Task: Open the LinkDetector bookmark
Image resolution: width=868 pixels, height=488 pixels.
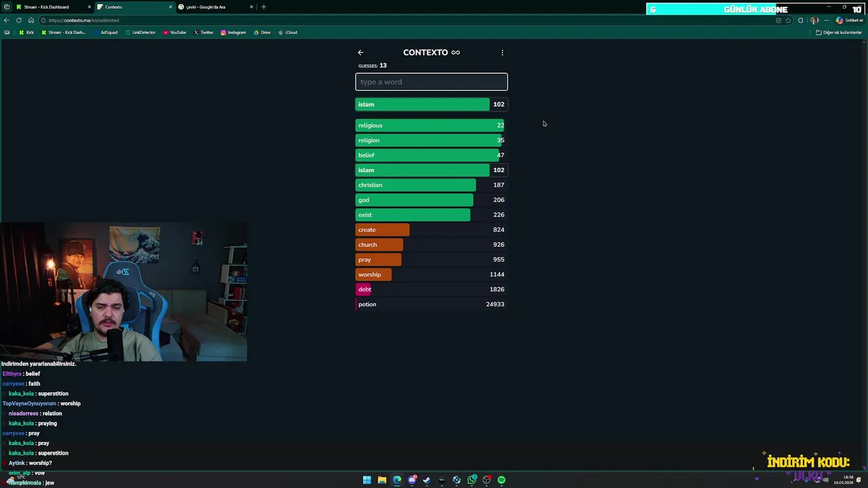Action: point(140,33)
